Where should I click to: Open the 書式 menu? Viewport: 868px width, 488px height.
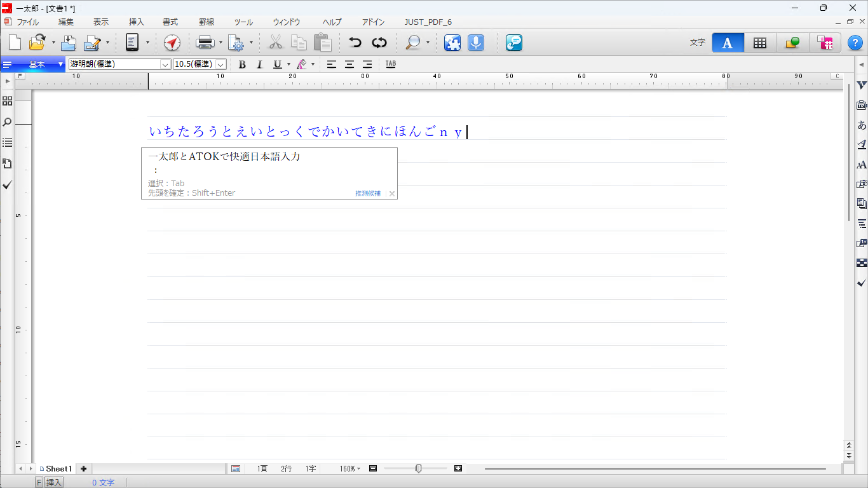click(x=170, y=22)
